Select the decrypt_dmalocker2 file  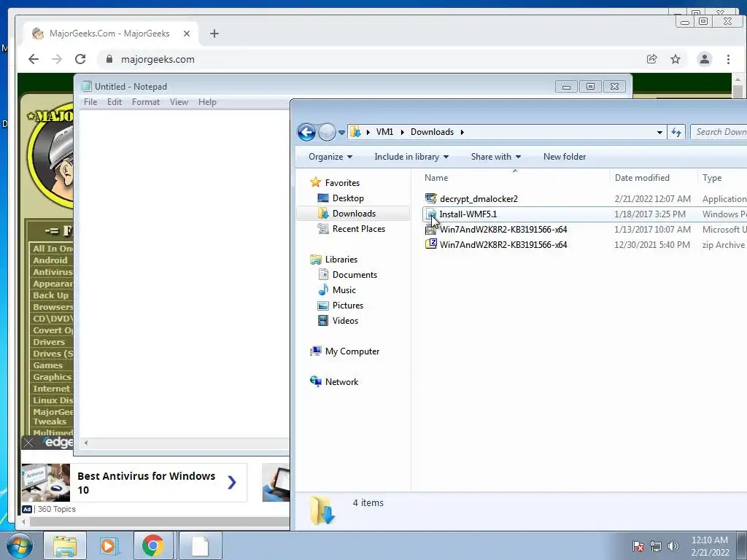[x=479, y=199]
